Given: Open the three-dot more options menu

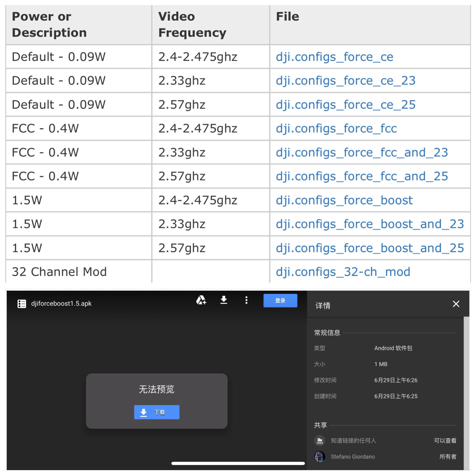Looking at the screenshot, I should click(x=246, y=300).
